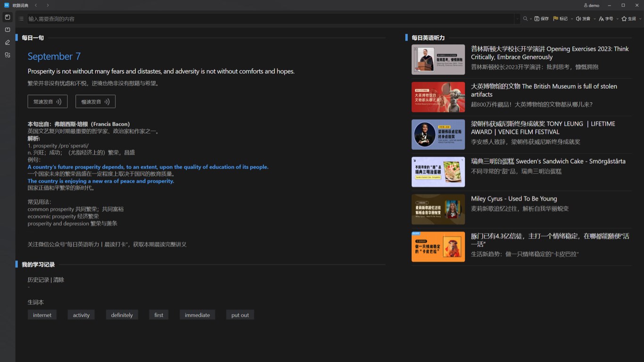Image resolution: width=644 pixels, height=362 pixels.
Task: Open the study/daily page sidebar icon
Action: [7, 17]
